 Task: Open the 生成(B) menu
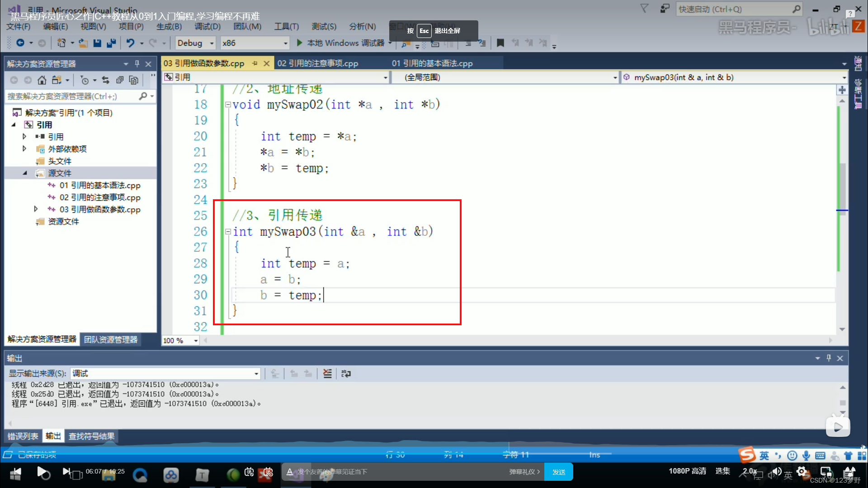pyautogui.click(x=169, y=27)
